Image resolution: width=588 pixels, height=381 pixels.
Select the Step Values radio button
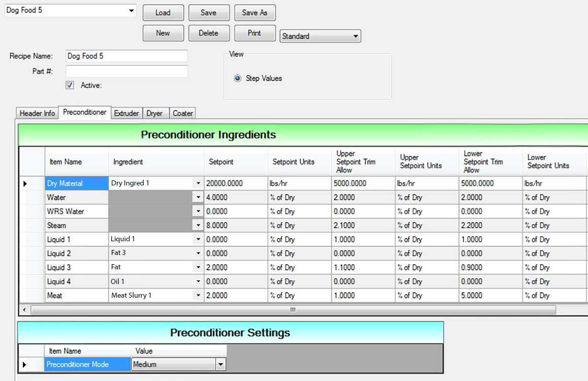(237, 78)
